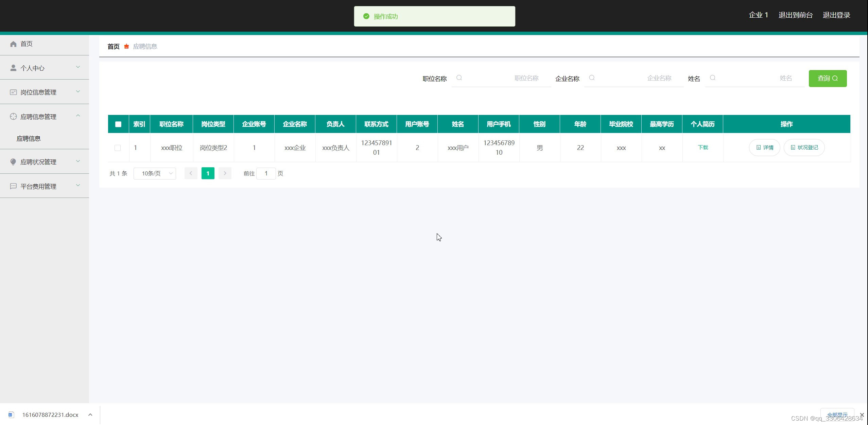
Task: Click search icon in 职位名称 field
Action: tap(459, 78)
